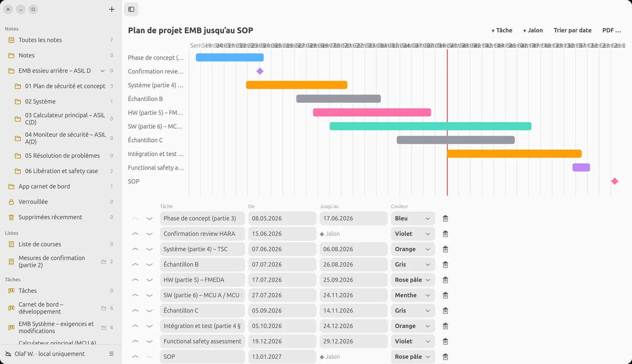Open Rose pâle color dropdown for HW row
Image resolution: width=632 pixels, height=364 pixels.
point(413,280)
